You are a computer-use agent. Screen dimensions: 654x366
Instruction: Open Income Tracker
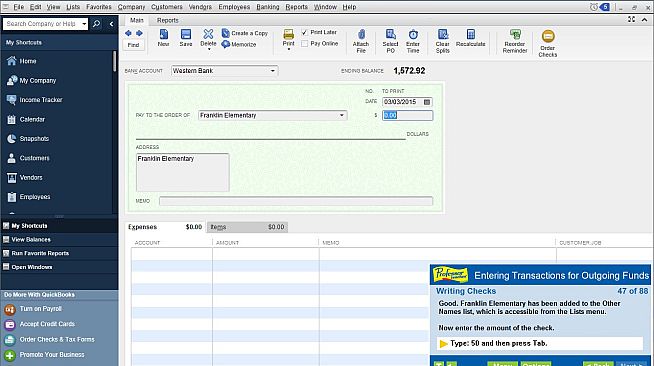coord(35,100)
